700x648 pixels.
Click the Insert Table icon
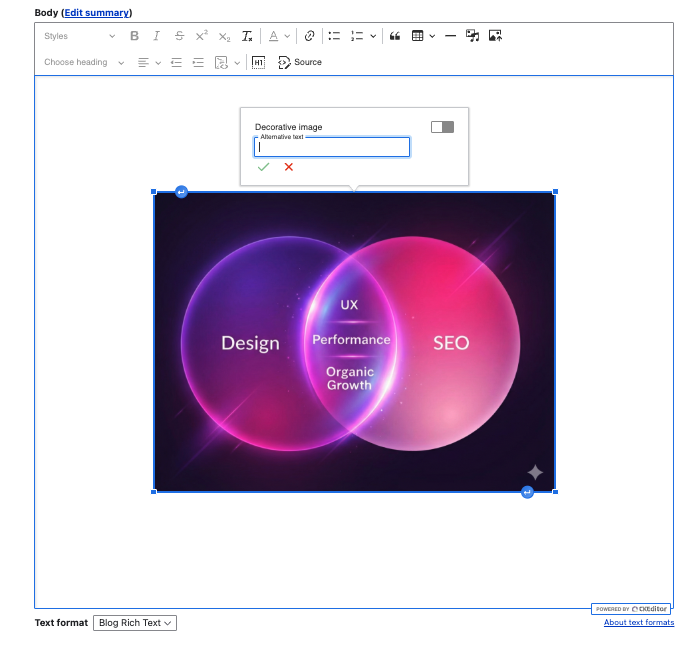click(417, 36)
